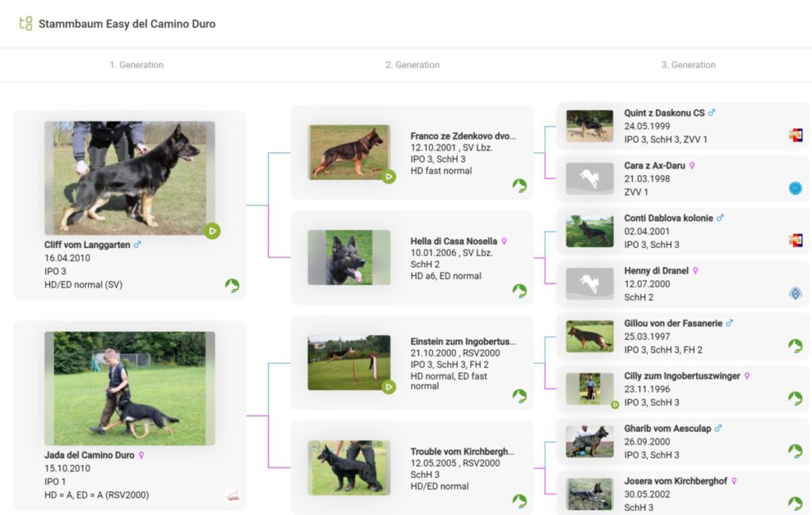Click male symbol next to Gillou von der Fasanerie
The image size is (812, 515).
(x=730, y=323)
